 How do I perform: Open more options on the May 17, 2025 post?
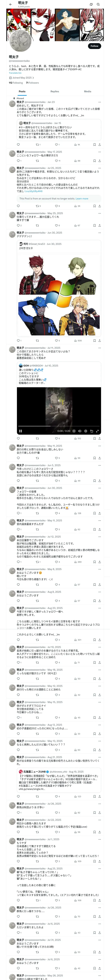(99, 152)
